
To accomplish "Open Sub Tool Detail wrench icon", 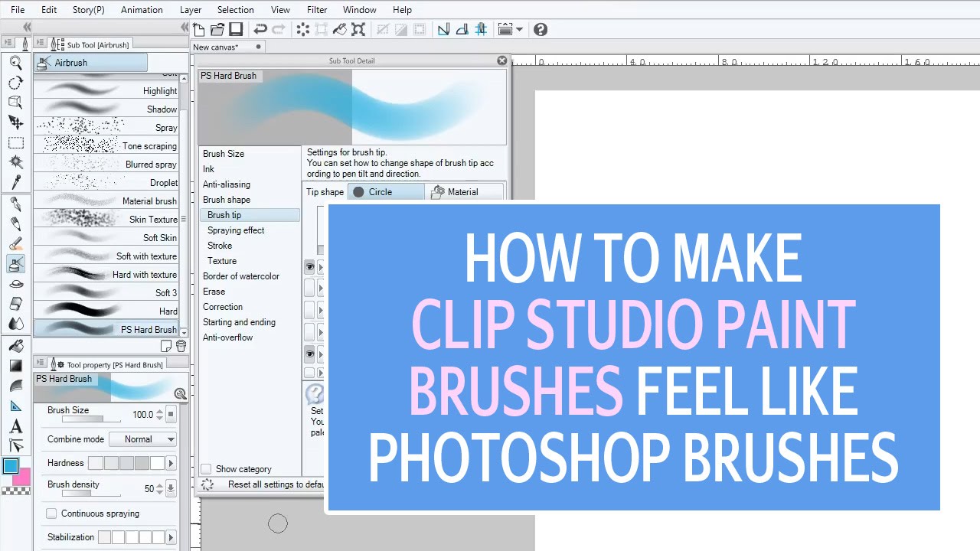I will pos(180,394).
